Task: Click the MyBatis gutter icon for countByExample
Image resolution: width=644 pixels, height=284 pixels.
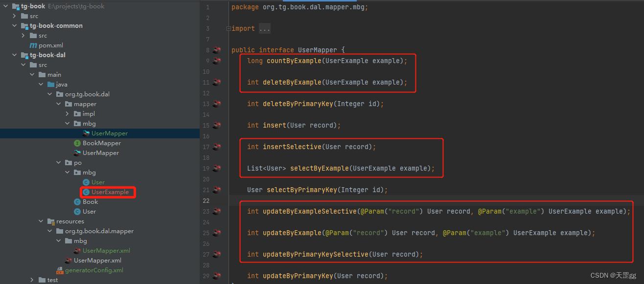Action: (217, 61)
